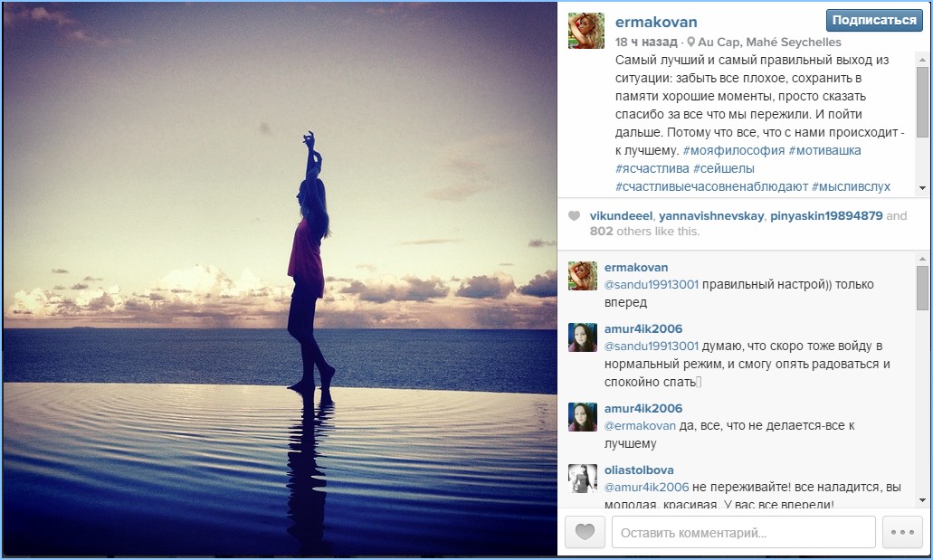Click the scroll up arrow of caption box
Screen dimensions: 933x560
click(922, 60)
